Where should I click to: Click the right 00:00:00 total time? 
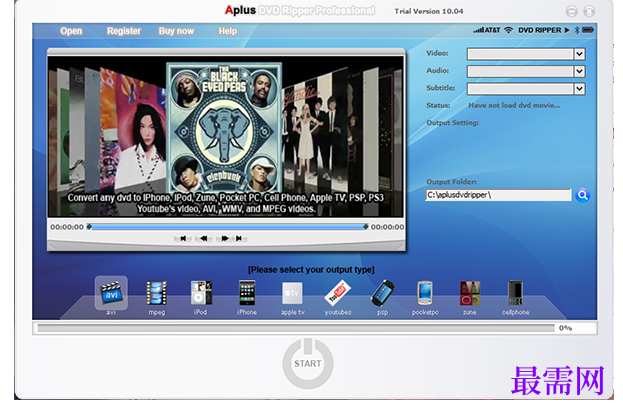coord(387,227)
